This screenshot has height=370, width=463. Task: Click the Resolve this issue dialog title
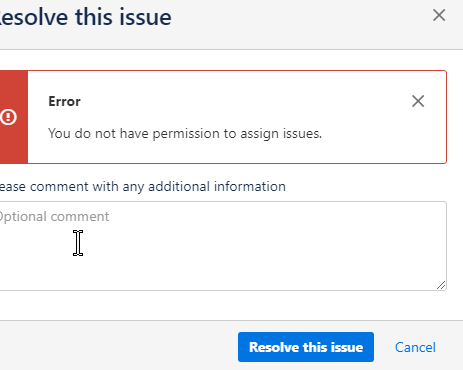tap(85, 17)
